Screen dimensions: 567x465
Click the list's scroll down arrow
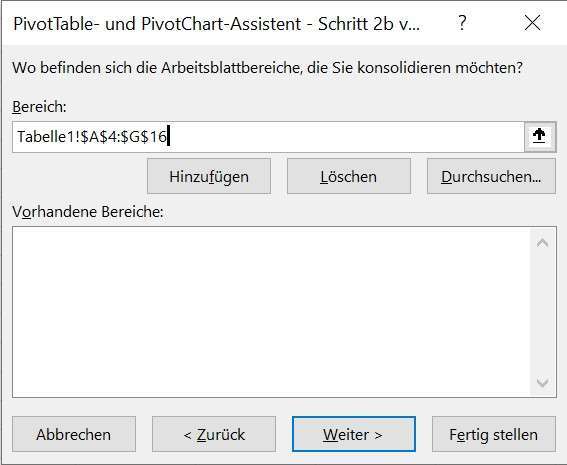click(542, 382)
